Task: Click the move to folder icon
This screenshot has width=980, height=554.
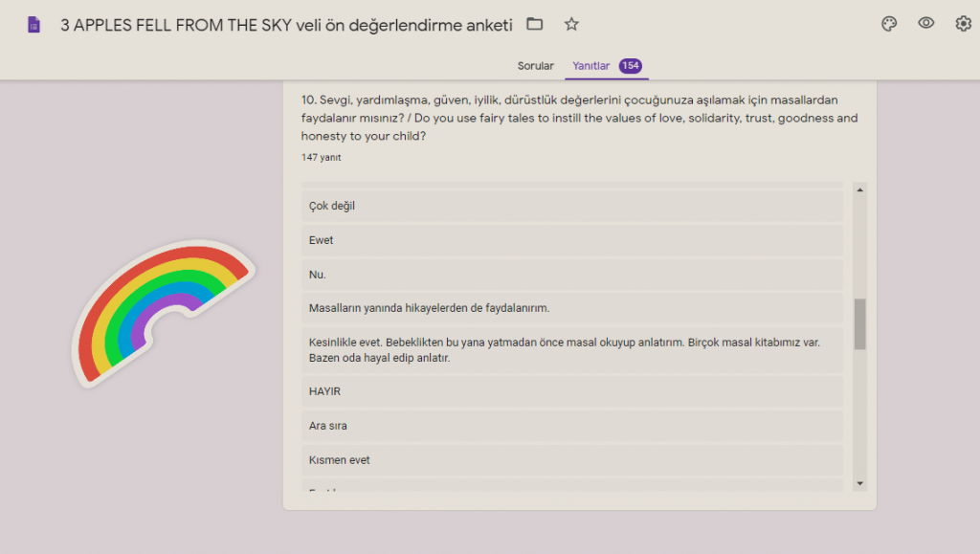Action: pyautogui.click(x=535, y=24)
